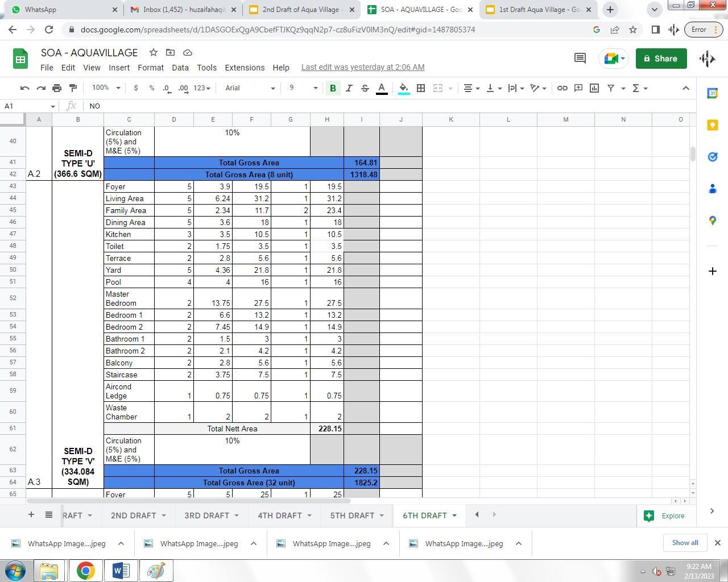Insert a chart from the toolbar
Screen dimensions: 728x582
(x=594, y=88)
